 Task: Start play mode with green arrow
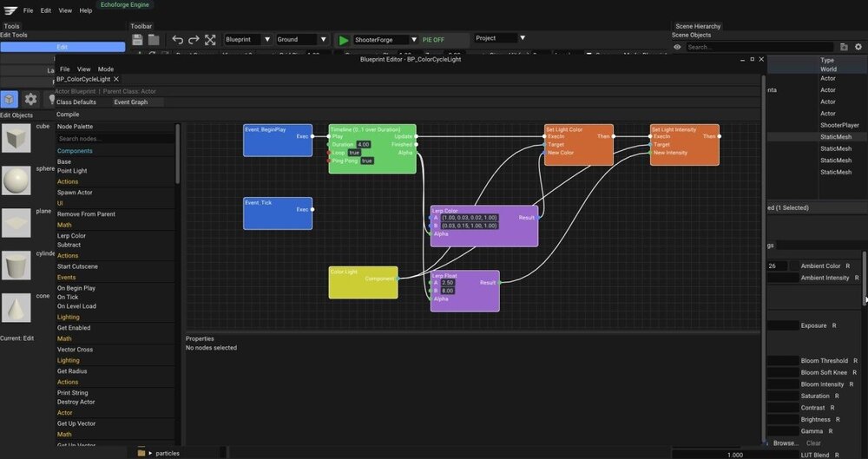pos(344,40)
